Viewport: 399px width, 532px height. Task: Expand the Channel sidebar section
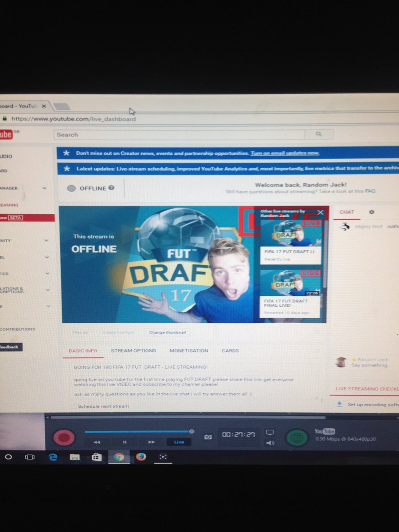click(47, 257)
